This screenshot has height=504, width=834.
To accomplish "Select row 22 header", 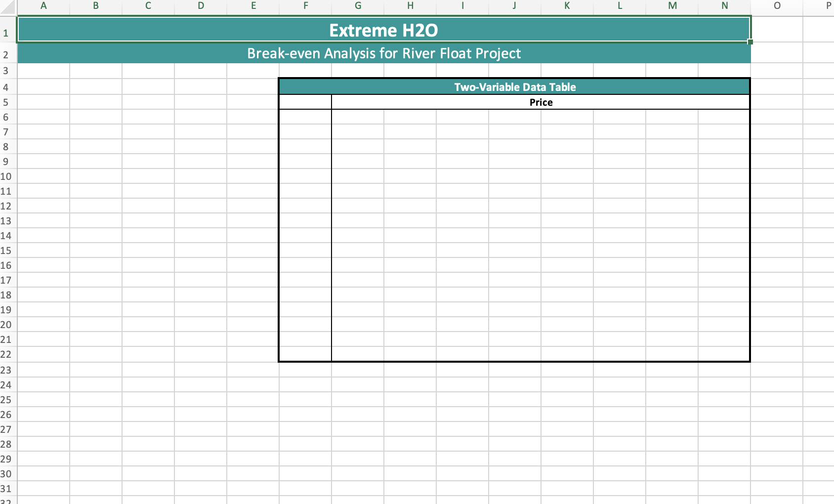I will pos(6,354).
